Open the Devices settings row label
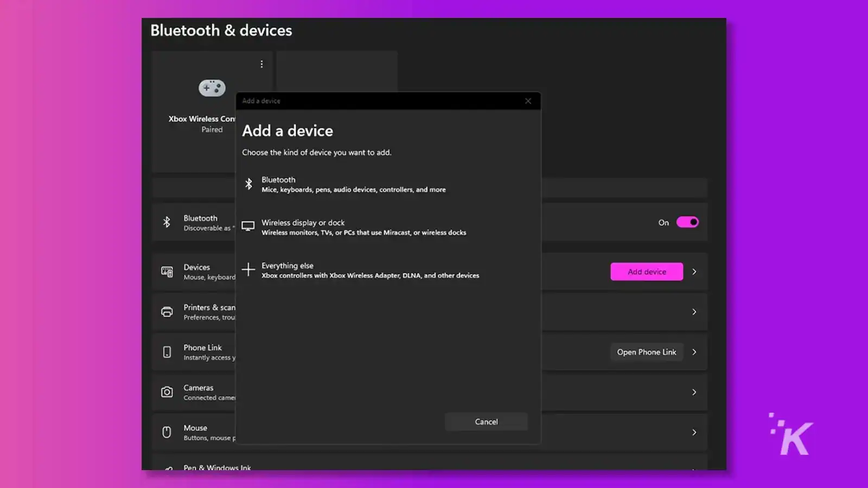The width and height of the screenshot is (868, 488). [x=197, y=267]
